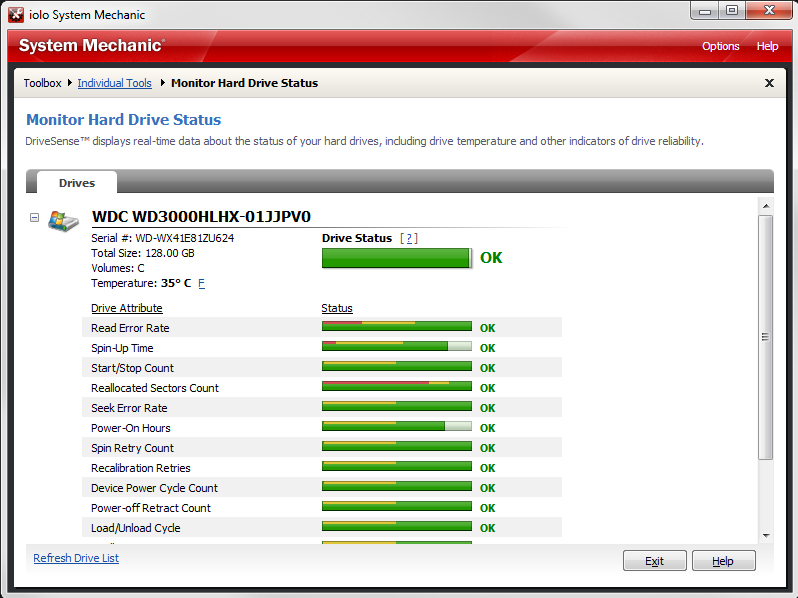Click the Power-On Hours status bar
The height and width of the screenshot is (598, 798).
point(396,426)
